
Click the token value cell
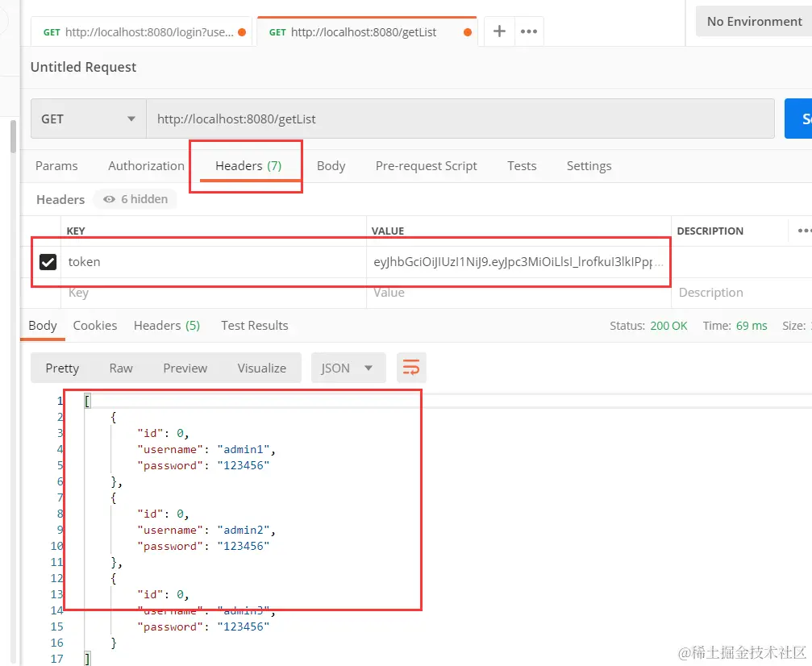point(518,262)
